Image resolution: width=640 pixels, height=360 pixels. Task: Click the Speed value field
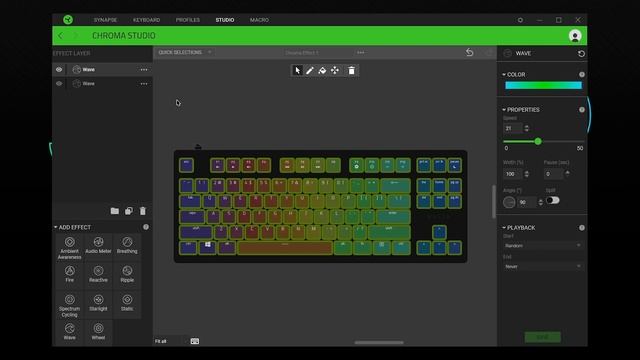(x=513, y=128)
